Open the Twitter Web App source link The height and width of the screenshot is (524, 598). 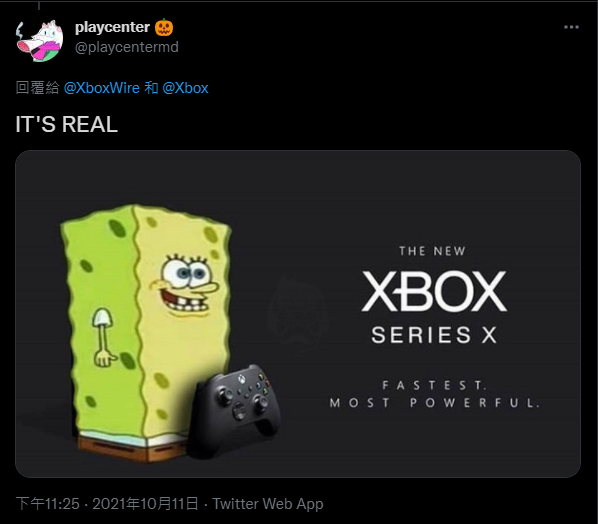pyautogui.click(x=268, y=503)
